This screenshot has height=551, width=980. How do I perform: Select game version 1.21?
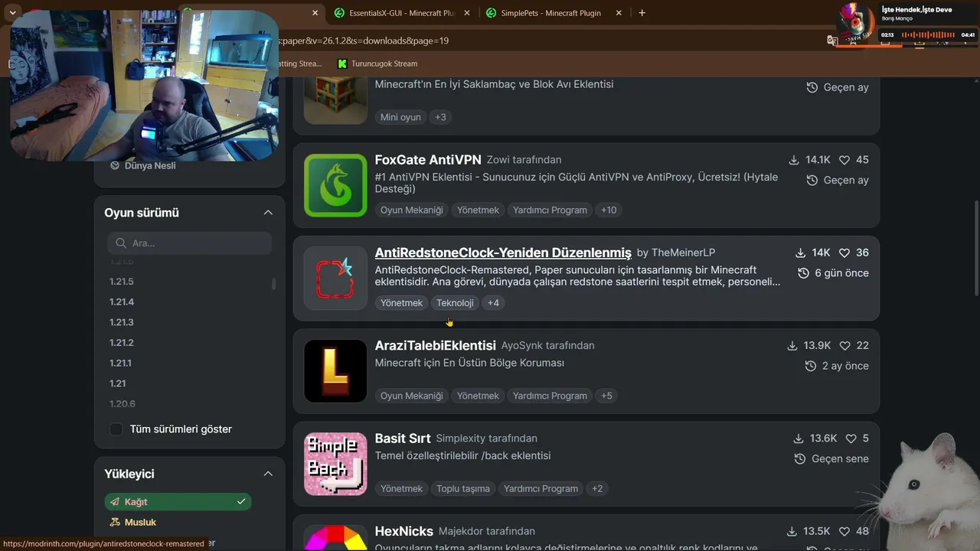pyautogui.click(x=117, y=383)
